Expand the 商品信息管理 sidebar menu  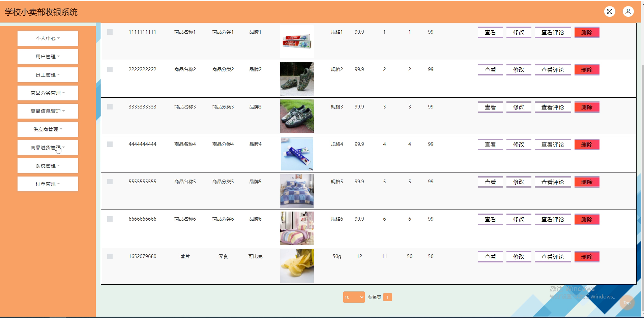coord(48,111)
